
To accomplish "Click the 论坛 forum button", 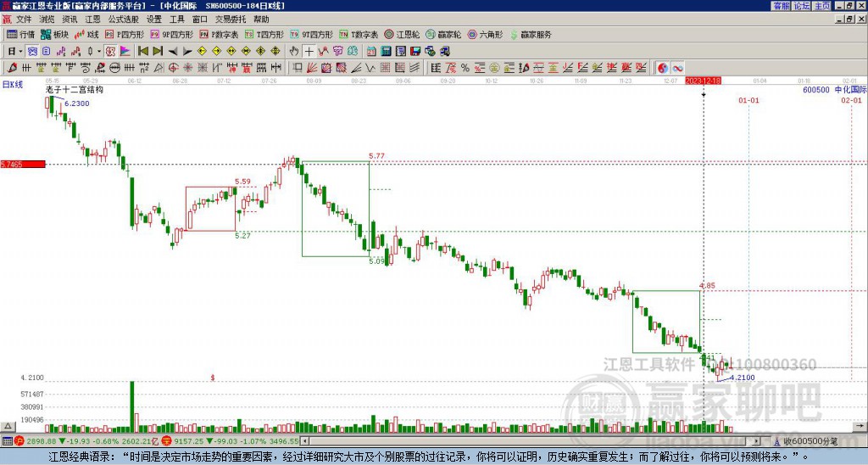I will click(801, 6).
